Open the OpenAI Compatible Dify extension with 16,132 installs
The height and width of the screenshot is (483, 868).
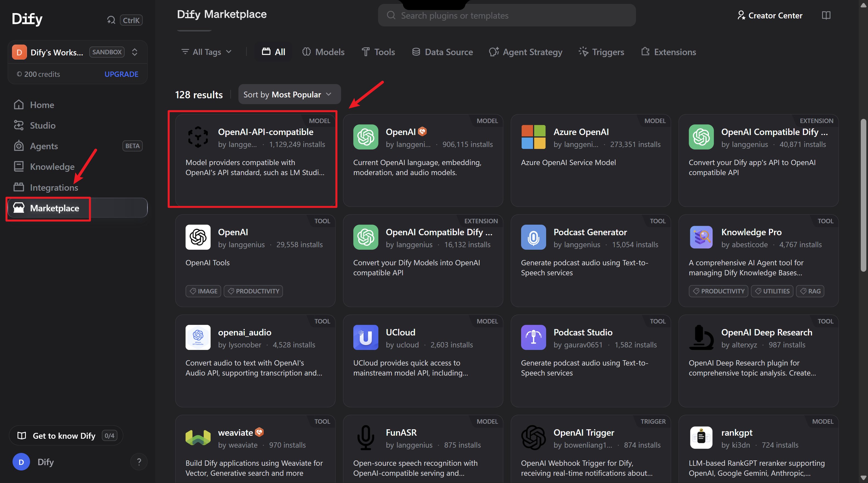(x=423, y=261)
